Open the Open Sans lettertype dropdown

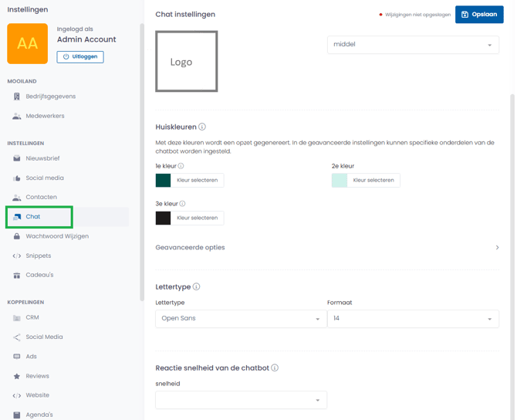pos(241,319)
